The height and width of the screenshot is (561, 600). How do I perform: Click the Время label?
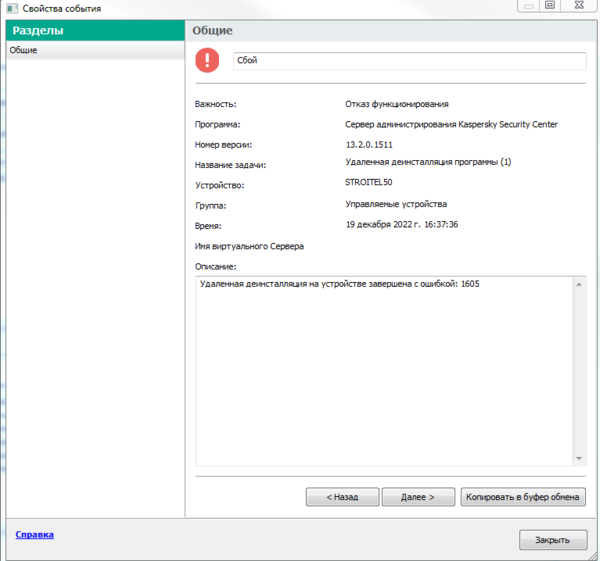click(x=208, y=226)
